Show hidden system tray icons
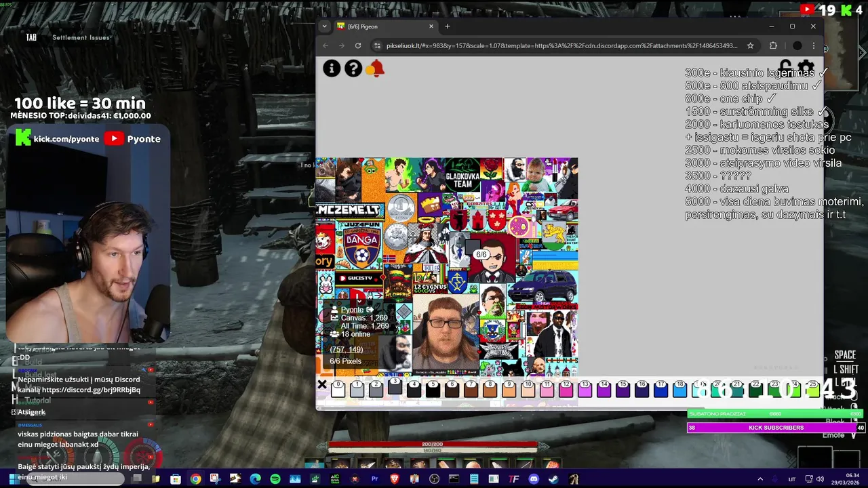Viewport: 868px width, 488px height. pos(760,479)
